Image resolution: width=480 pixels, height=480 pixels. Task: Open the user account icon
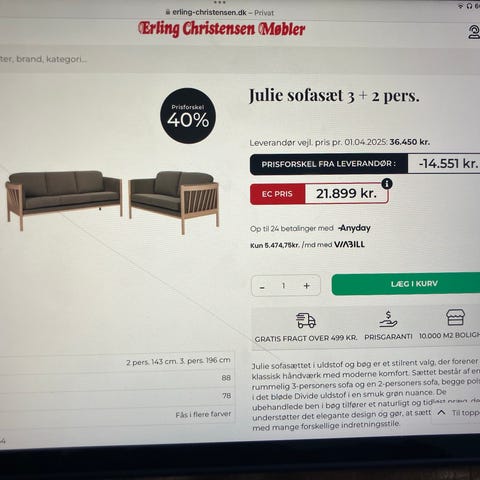pos(473,32)
